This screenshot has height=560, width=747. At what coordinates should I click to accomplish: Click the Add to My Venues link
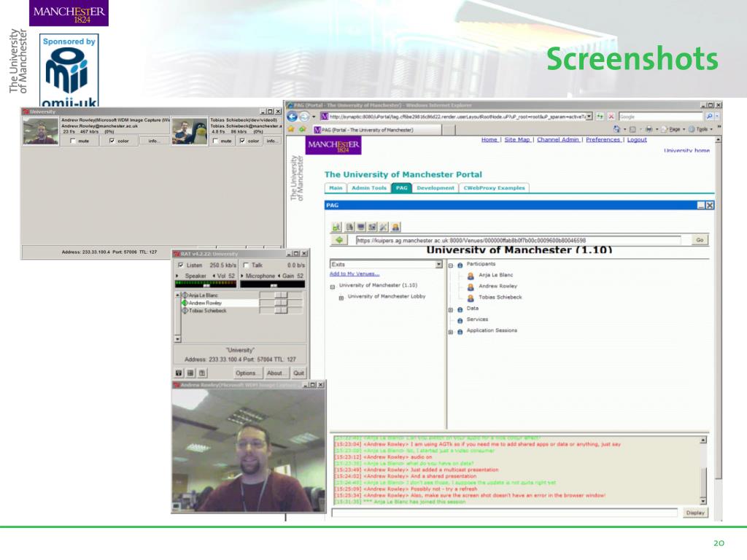(355, 274)
